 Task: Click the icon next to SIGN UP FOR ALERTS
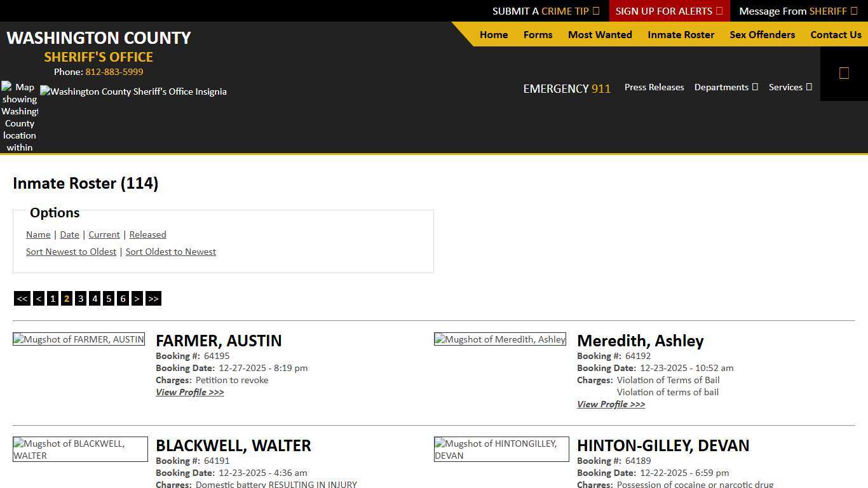point(719,11)
